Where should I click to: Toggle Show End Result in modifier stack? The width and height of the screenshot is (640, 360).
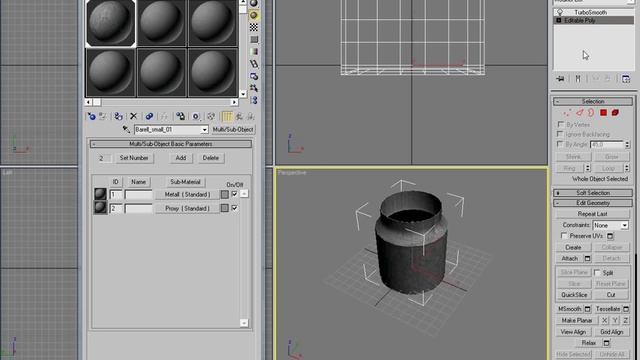[x=578, y=78]
